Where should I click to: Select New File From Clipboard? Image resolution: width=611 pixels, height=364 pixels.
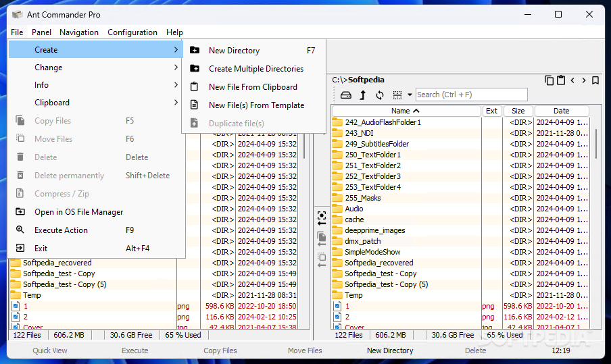pyautogui.click(x=253, y=87)
